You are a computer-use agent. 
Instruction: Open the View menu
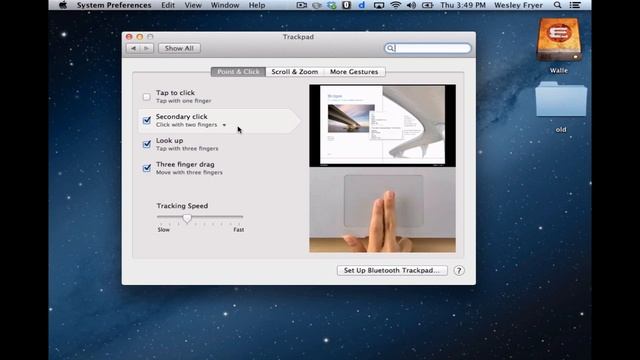(193, 5)
